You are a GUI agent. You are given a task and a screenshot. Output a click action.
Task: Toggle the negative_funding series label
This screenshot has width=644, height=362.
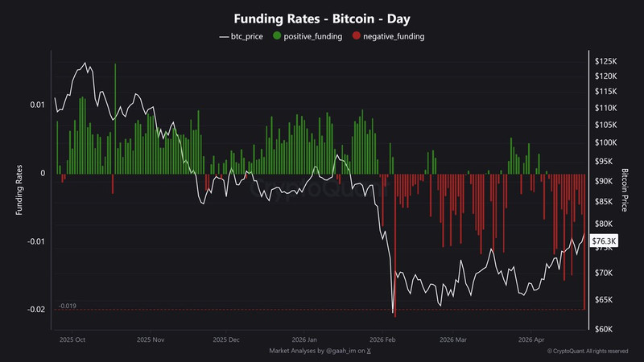click(x=394, y=36)
